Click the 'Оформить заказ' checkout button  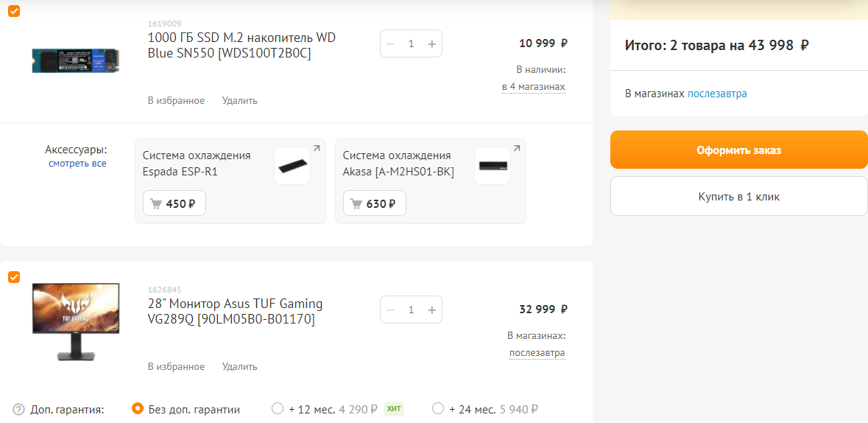point(738,150)
